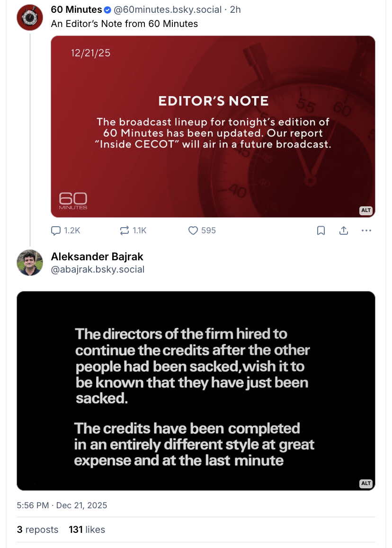Viewport: 392px width, 548px height.
Task: Enlarge the black sacked-credits image
Action: pyautogui.click(x=196, y=390)
